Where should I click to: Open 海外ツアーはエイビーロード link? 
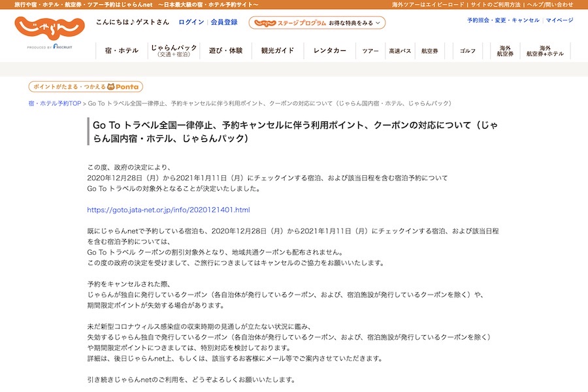(x=428, y=5)
